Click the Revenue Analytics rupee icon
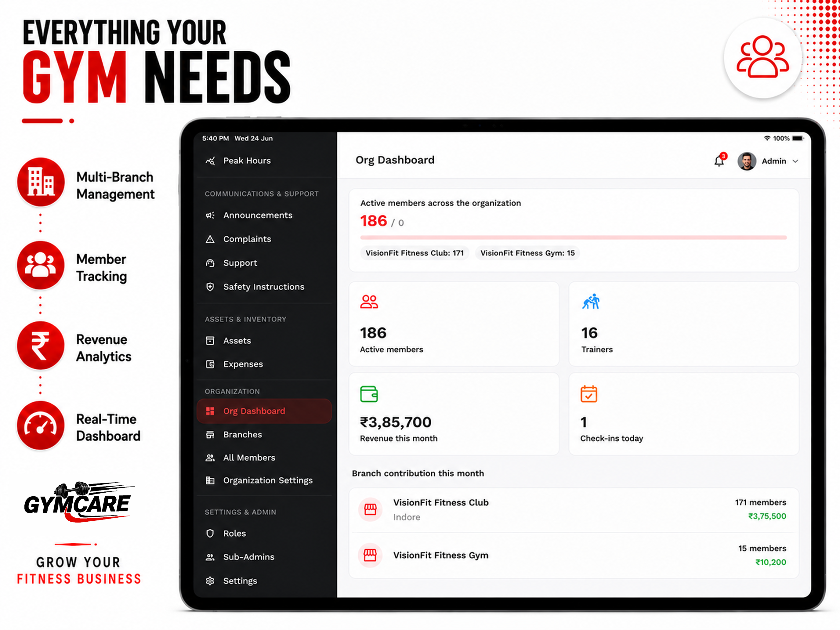 (x=41, y=346)
